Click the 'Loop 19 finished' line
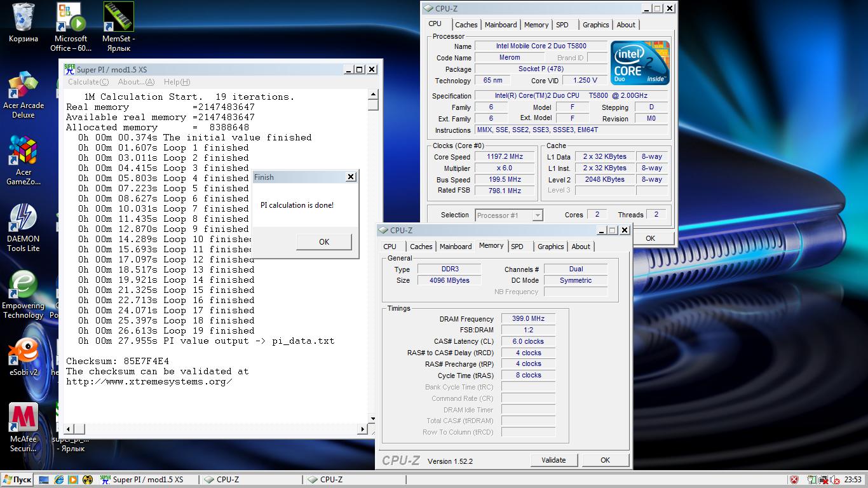Image resolution: width=868 pixels, height=488 pixels. pyautogui.click(x=166, y=330)
